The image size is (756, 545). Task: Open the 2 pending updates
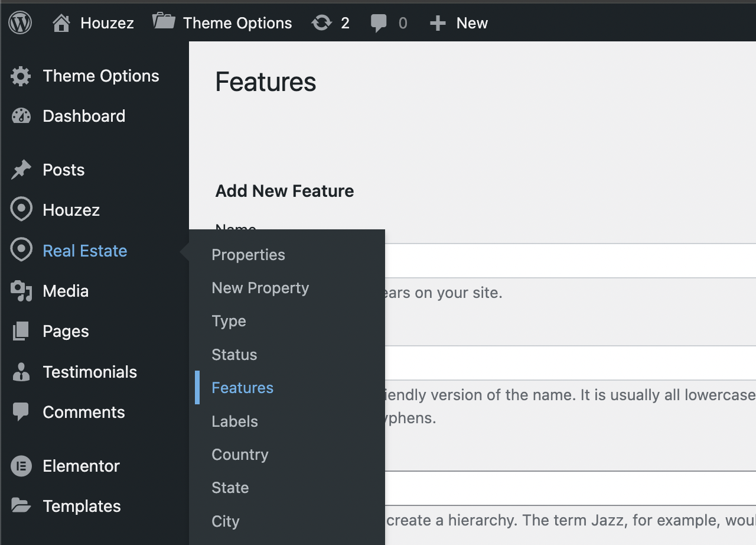345,23
